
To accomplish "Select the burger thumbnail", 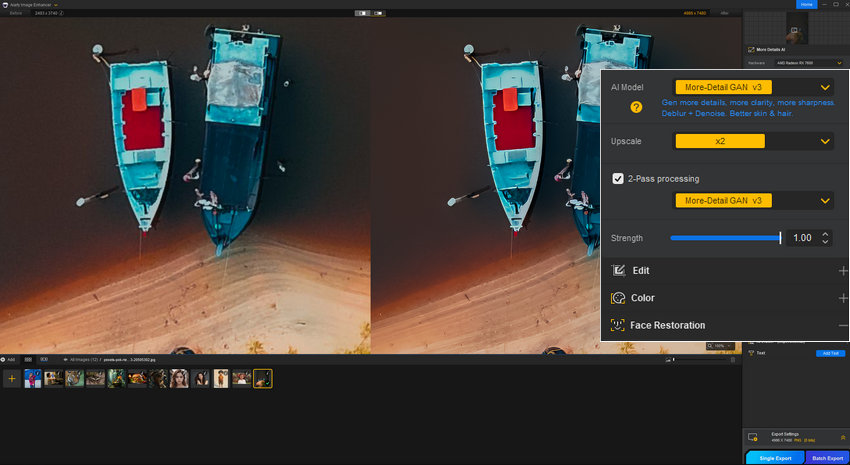I will [x=137, y=379].
